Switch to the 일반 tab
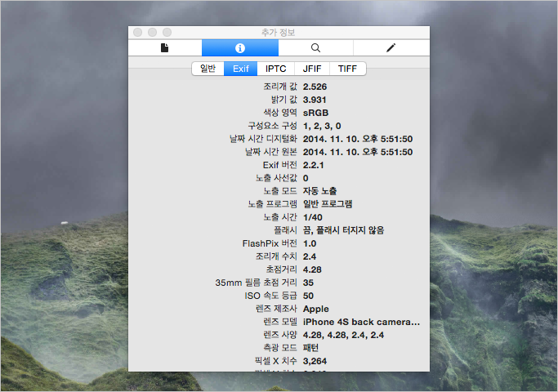Screen dimensions: 558x392 (208, 69)
